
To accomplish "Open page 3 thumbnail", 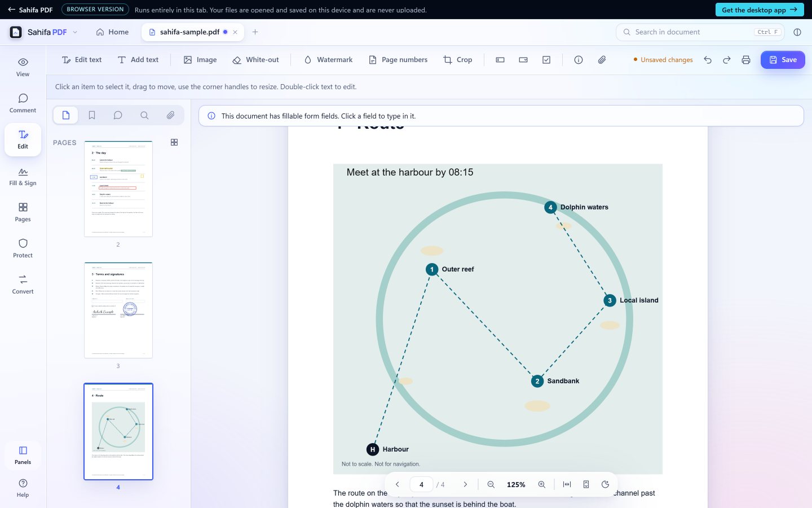I will (x=118, y=310).
